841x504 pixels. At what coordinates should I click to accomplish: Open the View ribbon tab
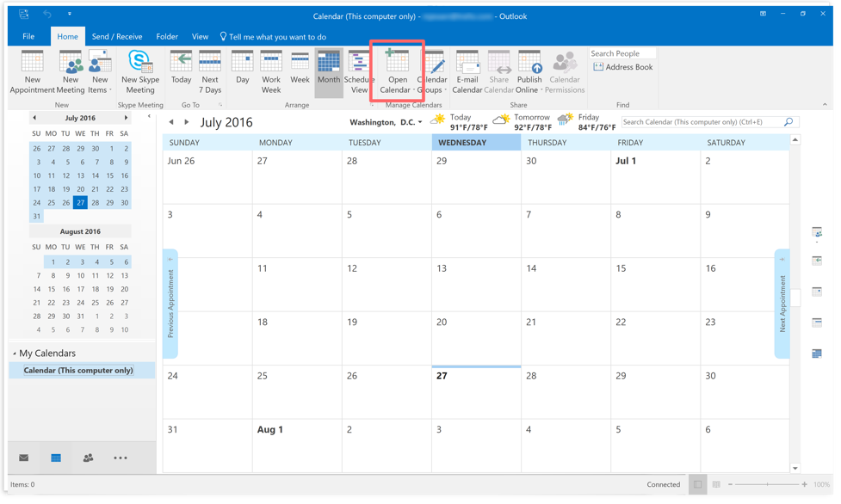pyautogui.click(x=200, y=36)
